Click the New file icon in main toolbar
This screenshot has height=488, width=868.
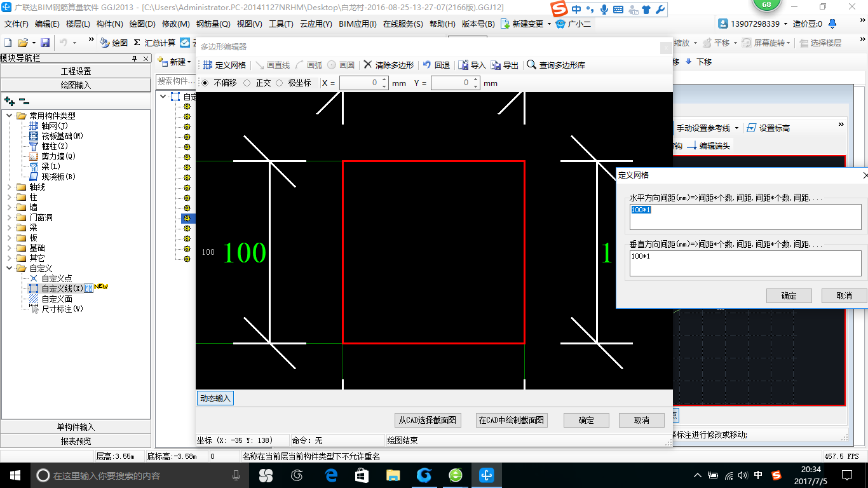point(8,43)
